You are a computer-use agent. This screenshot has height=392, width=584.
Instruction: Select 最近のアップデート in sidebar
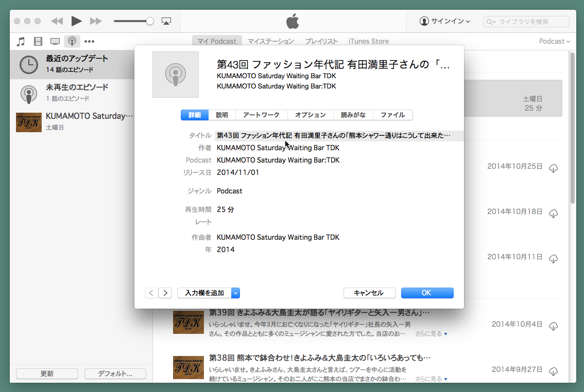72,64
